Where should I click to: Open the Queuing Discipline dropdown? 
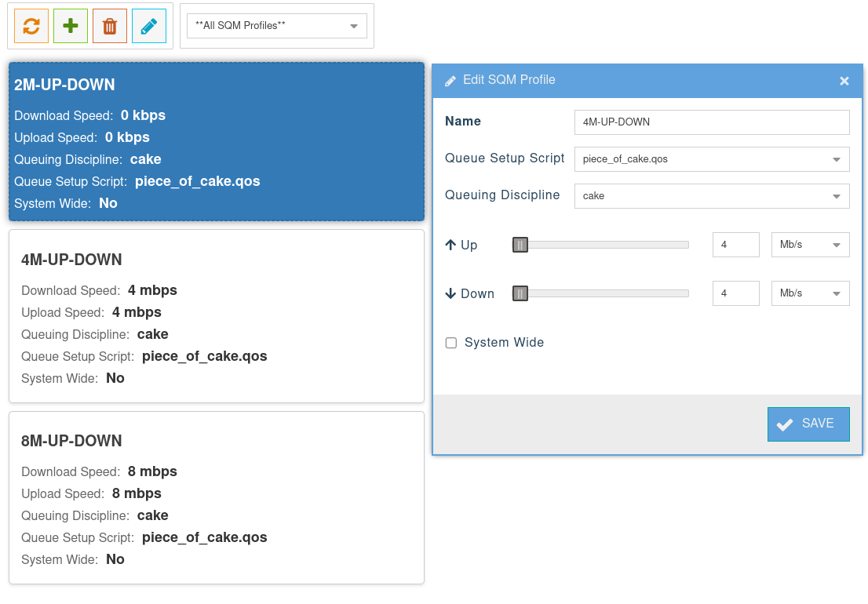click(x=711, y=195)
